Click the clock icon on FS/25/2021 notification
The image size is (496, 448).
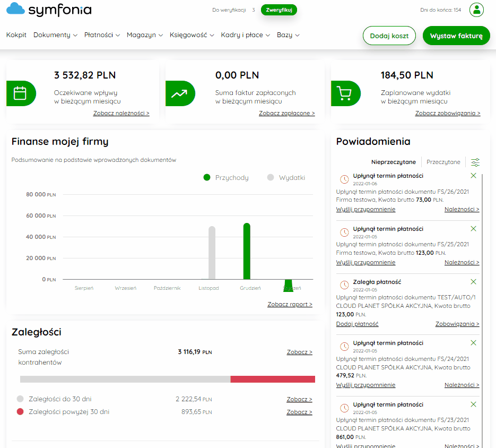[344, 232]
